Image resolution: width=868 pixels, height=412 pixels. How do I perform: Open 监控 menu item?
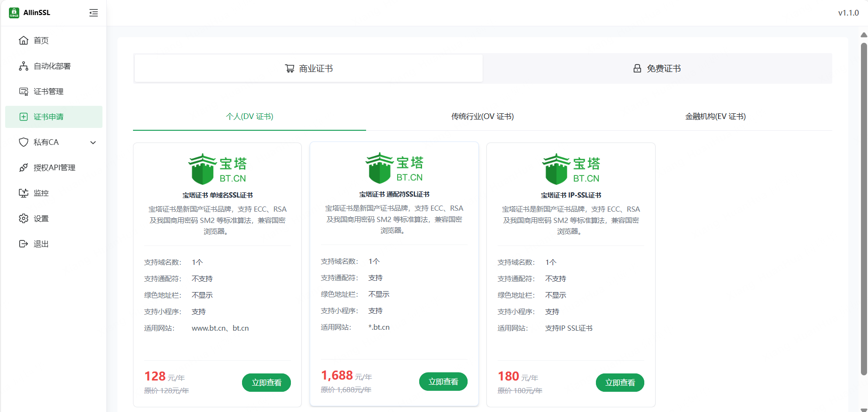click(x=54, y=193)
